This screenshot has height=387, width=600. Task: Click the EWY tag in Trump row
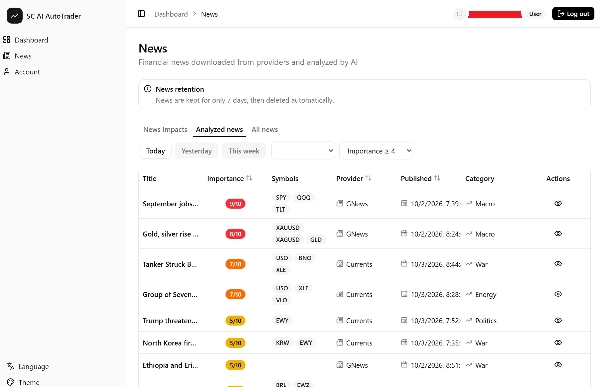pyautogui.click(x=282, y=320)
